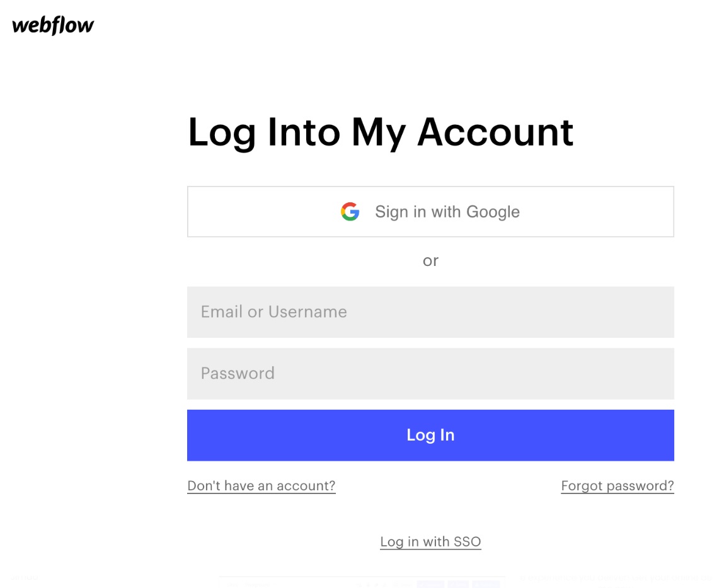Click into the Password input field
This screenshot has width=724, height=588.
tap(430, 374)
